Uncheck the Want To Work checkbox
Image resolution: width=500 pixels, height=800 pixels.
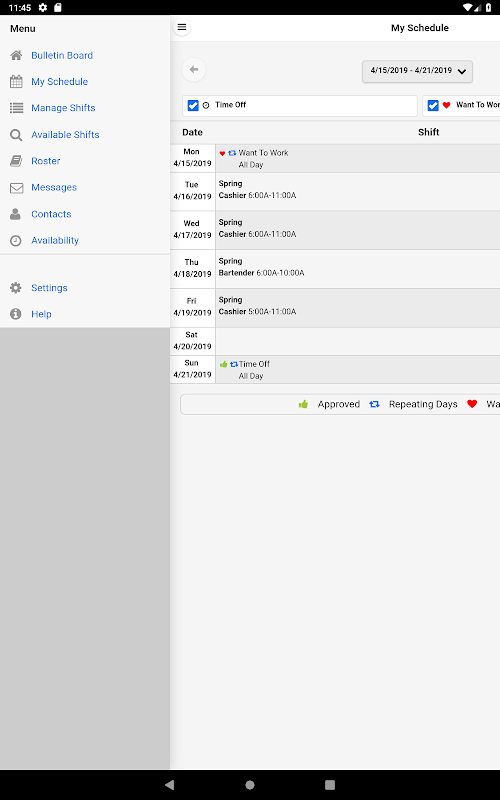pyautogui.click(x=433, y=105)
